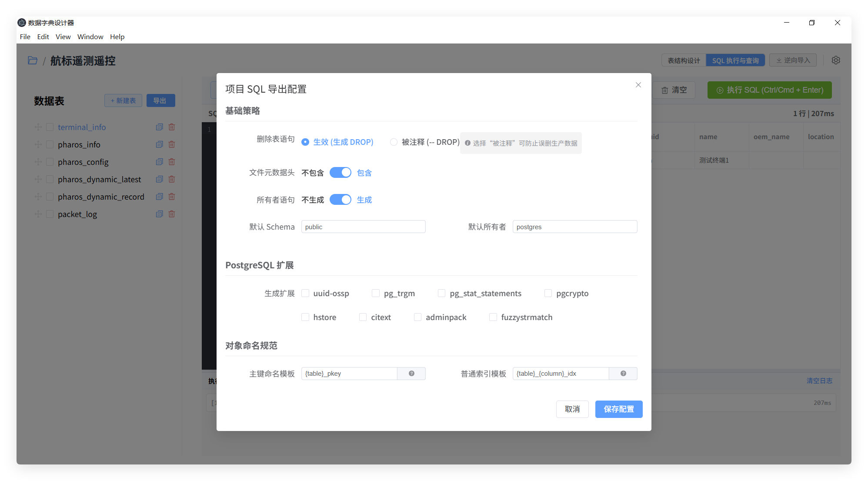Open the Window menu

tap(90, 37)
